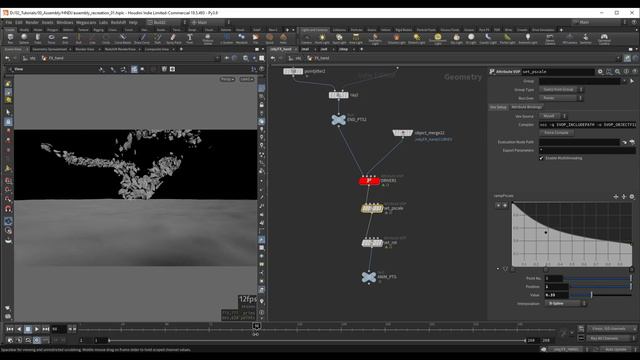Viewport: 640px width, 360px height.
Task: Select the Area Light shelf tool
Action: point(356,39)
